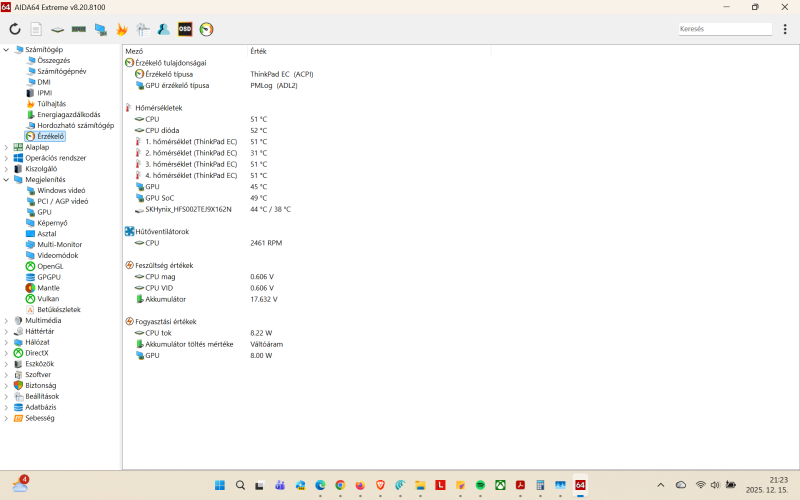Viewport: 800px width, 500px height.
Task: Select the GPU tree item under Megjelenítés
Action: pos(44,212)
